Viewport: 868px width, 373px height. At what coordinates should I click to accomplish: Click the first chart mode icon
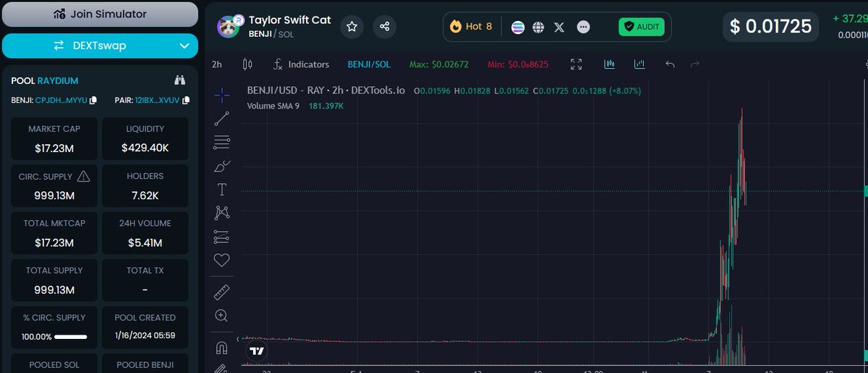pyautogui.click(x=609, y=64)
